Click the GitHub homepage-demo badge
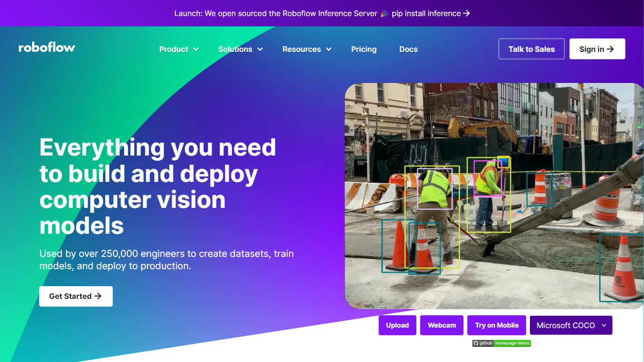644x362 pixels. tap(502, 343)
